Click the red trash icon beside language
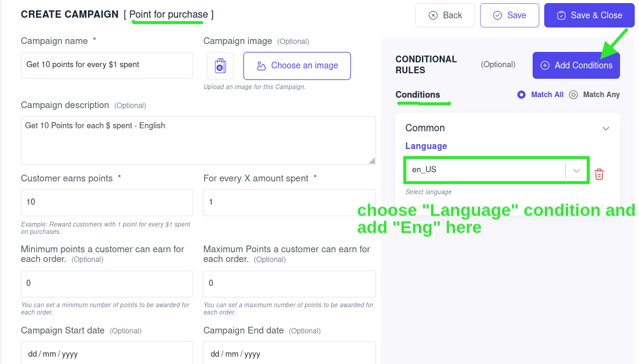Screen dimensions: 639x364 (x=599, y=174)
